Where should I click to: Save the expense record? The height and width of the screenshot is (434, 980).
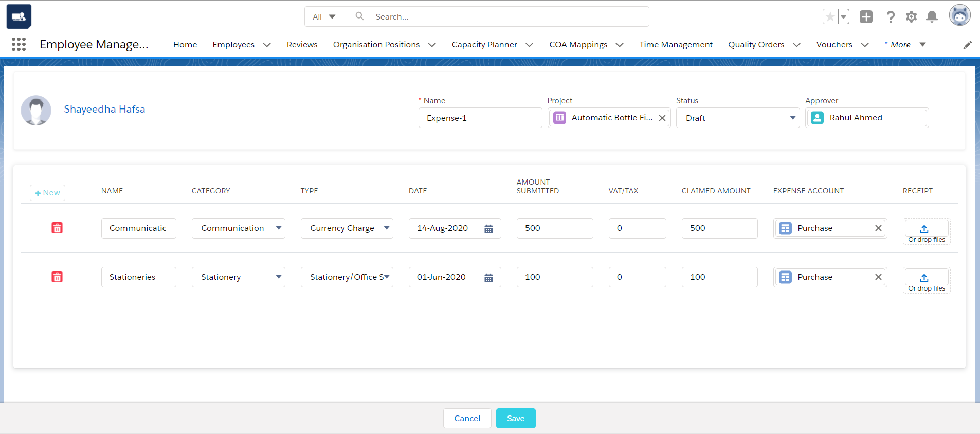515,418
